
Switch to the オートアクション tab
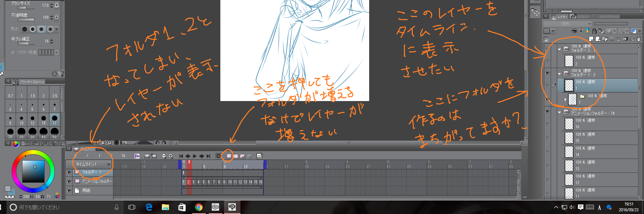pos(606,16)
